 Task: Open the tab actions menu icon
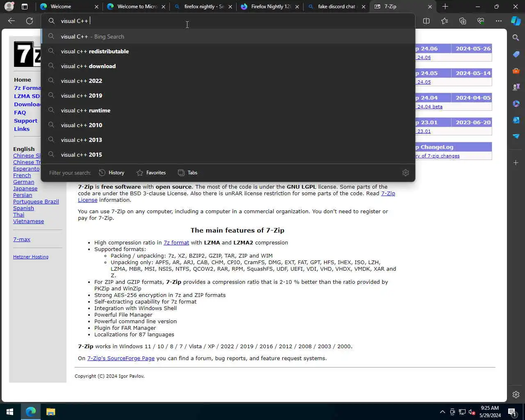point(25,7)
